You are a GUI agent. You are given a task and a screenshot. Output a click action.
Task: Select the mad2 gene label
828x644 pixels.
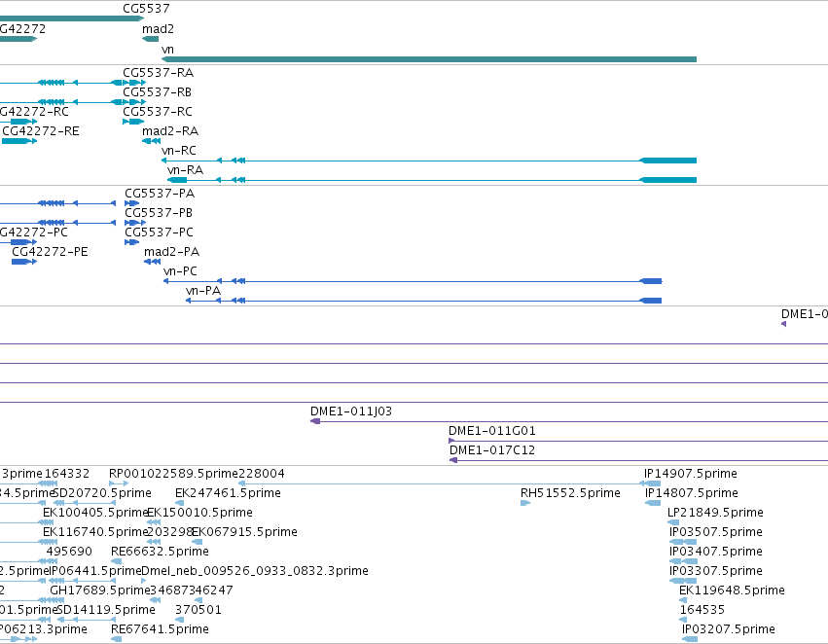(158, 29)
